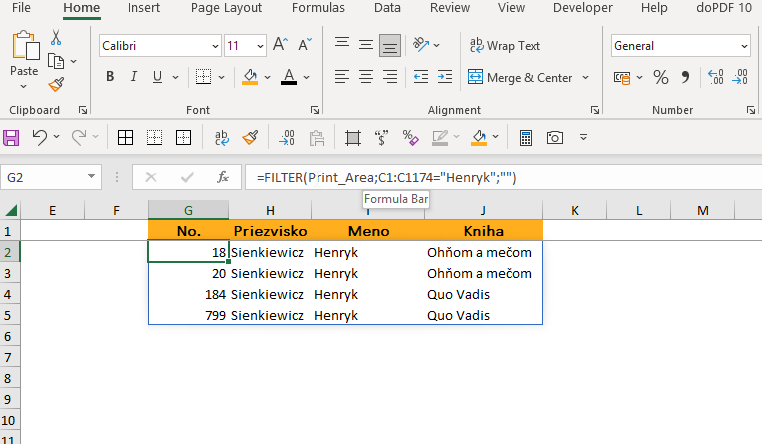The width and height of the screenshot is (762, 444).
Task: Expand the Paste options arrow
Action: coord(24,86)
